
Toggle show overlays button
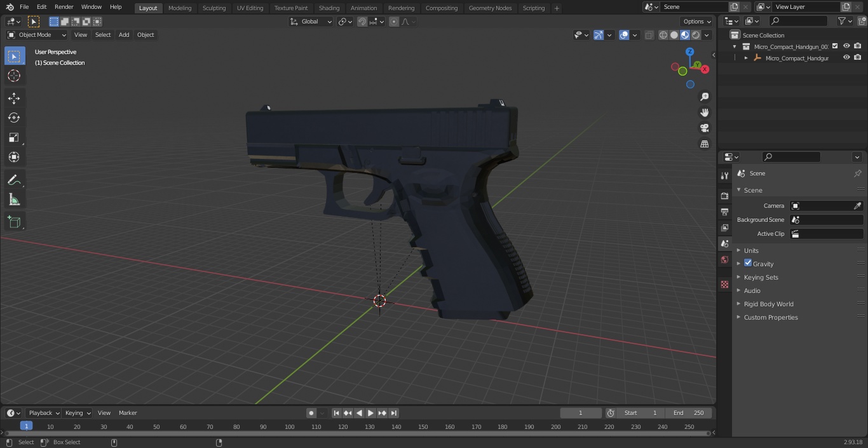pos(624,35)
